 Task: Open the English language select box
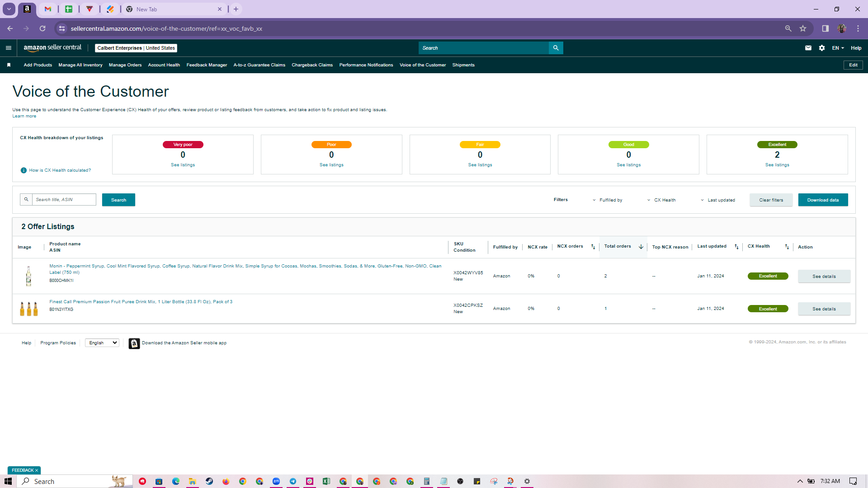tap(102, 343)
